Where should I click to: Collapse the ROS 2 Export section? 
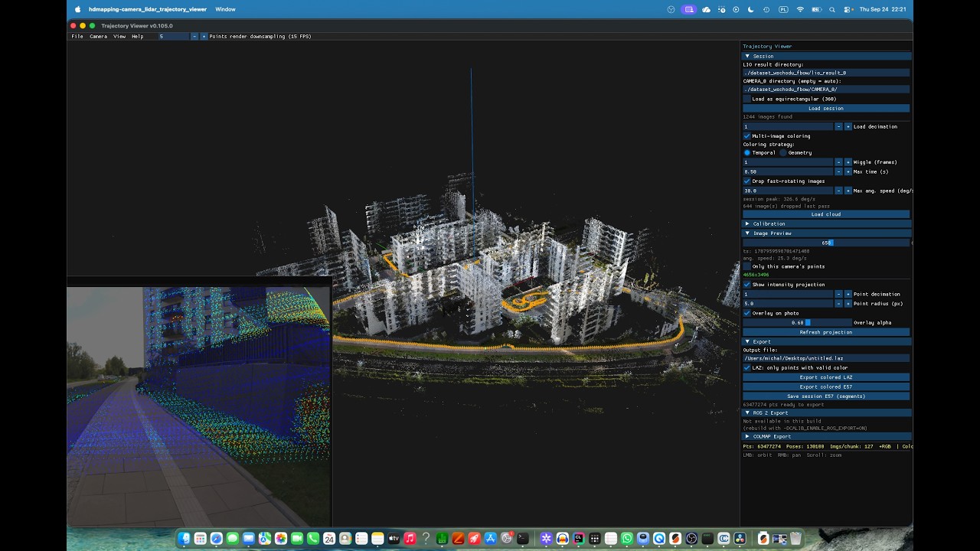(x=827, y=412)
